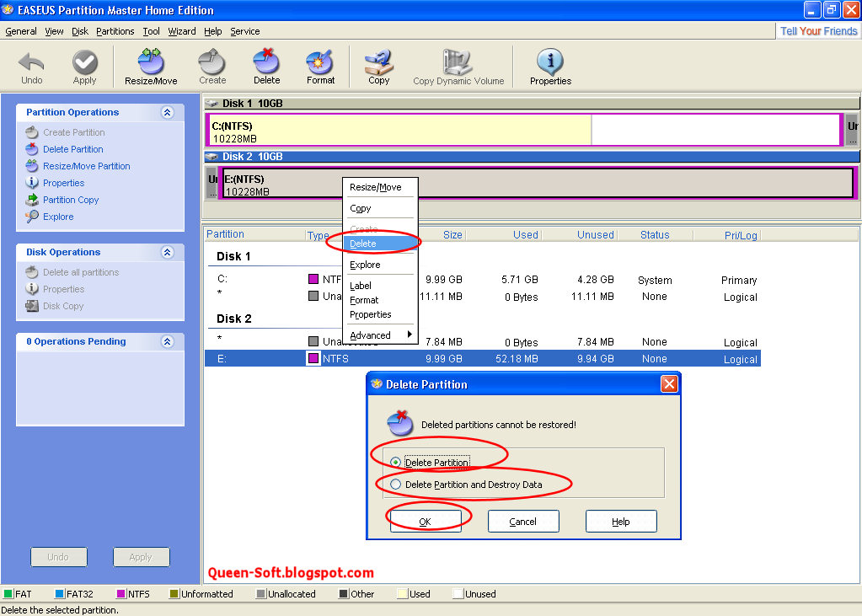Image resolution: width=862 pixels, height=616 pixels.
Task: Collapse the Disk Operations panel
Action: click(167, 252)
